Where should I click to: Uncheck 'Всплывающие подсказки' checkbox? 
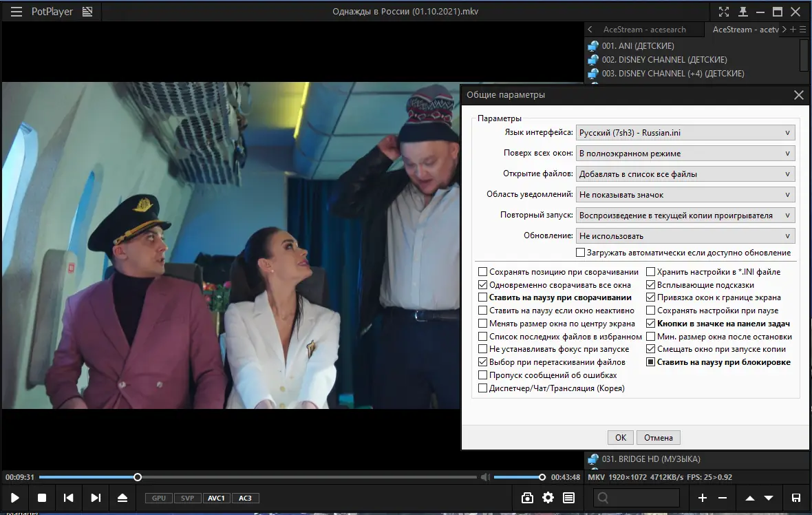click(x=651, y=285)
